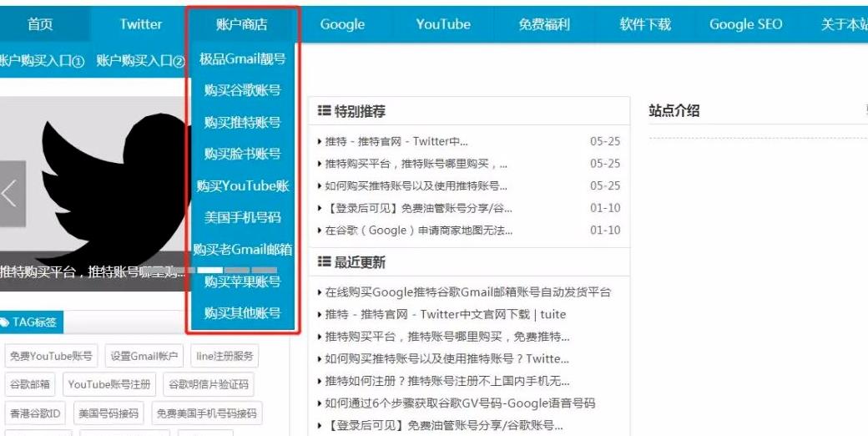Go to the 首页 navigation tab
Viewport: 868px width, 436px height.
(40, 24)
